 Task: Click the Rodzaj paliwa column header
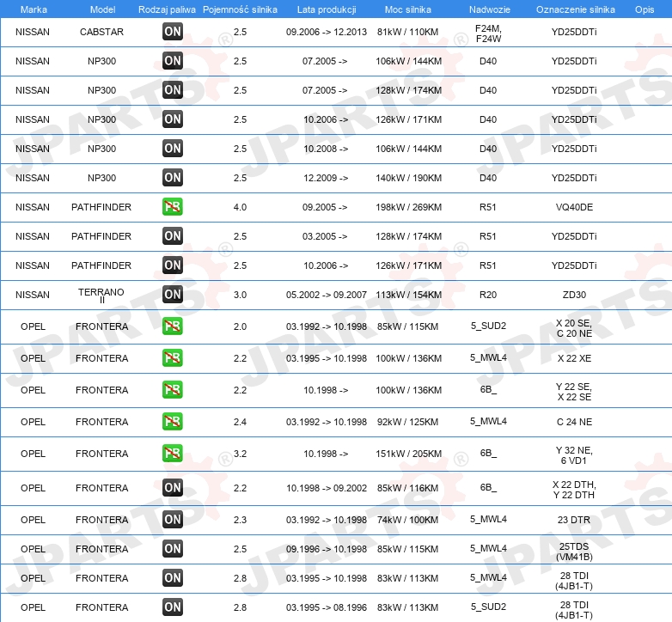click(167, 9)
